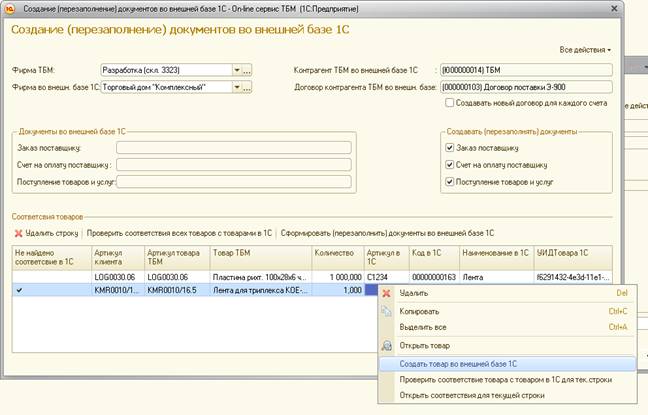The height and width of the screenshot is (415, 648).
Task: Open the Все действия menu
Action: pyautogui.click(x=585, y=50)
